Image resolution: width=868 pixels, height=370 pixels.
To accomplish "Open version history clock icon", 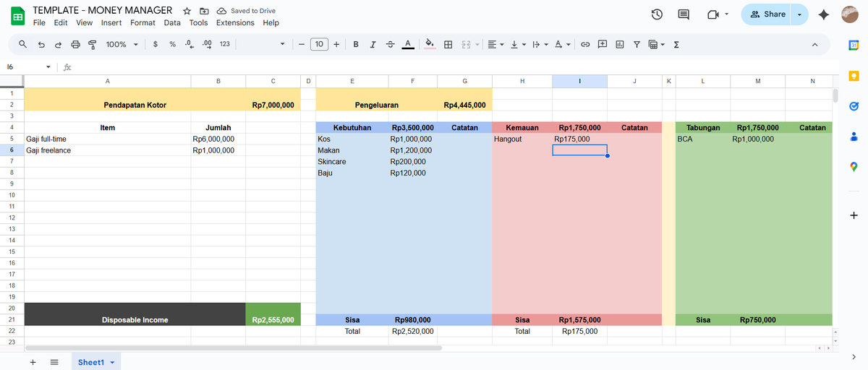I will click(657, 14).
